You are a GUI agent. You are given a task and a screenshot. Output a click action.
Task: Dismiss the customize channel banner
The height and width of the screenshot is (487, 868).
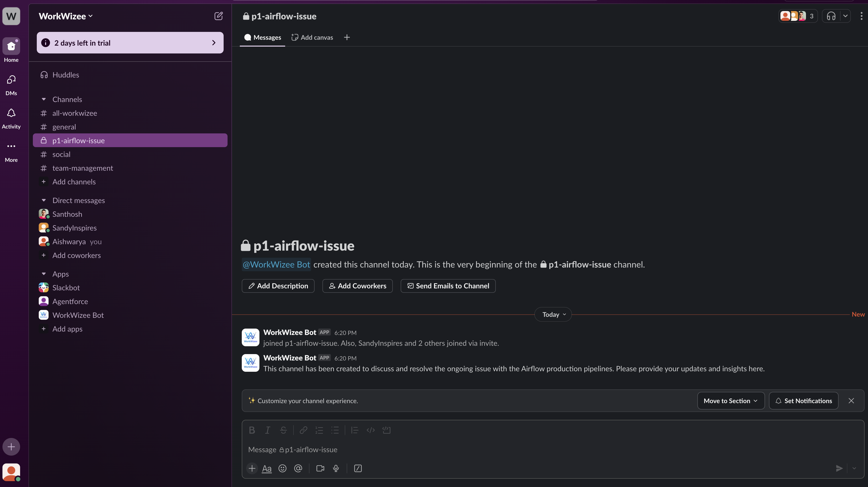(x=851, y=401)
